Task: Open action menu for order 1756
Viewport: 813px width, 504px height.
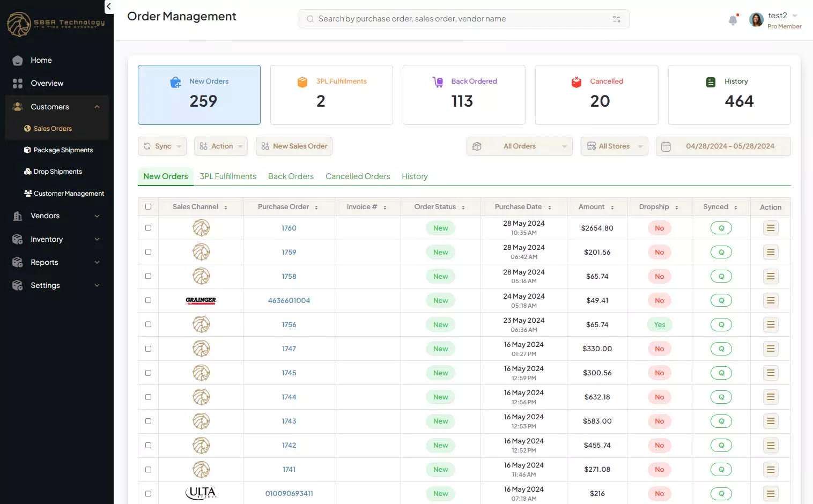Action: (771, 324)
